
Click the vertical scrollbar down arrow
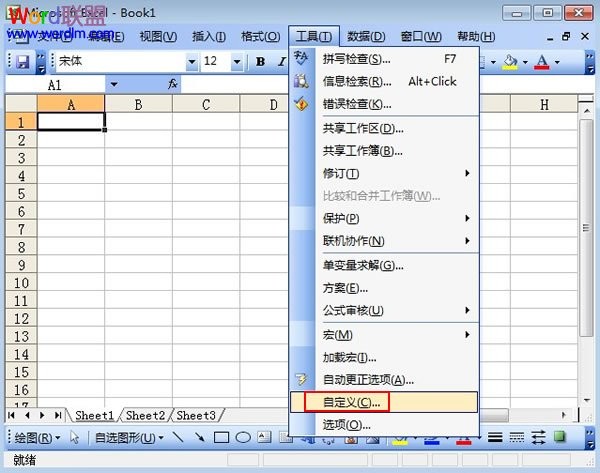pos(587,401)
